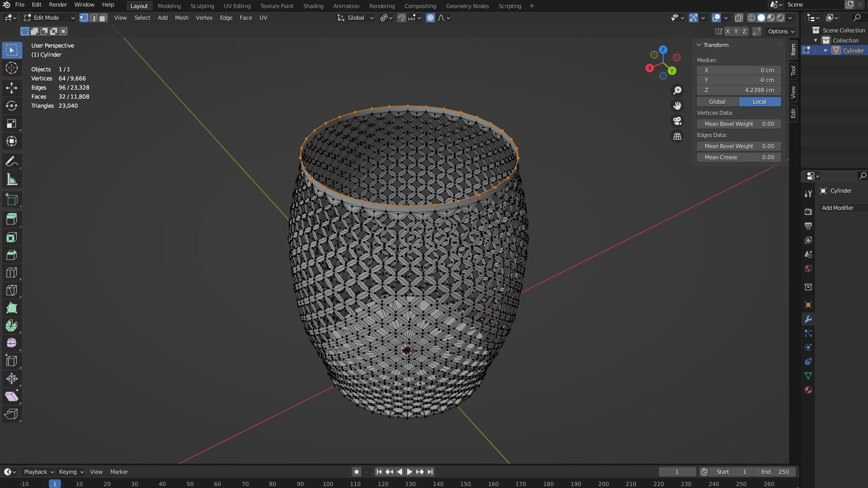Activate the 3D Cursor tool

point(12,68)
